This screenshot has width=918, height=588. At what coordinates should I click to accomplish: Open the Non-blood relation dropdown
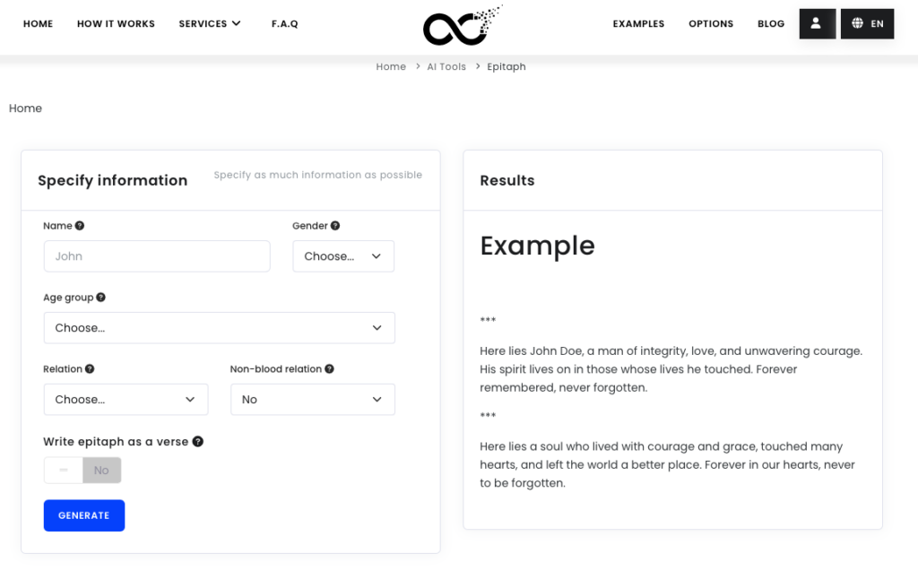(312, 400)
